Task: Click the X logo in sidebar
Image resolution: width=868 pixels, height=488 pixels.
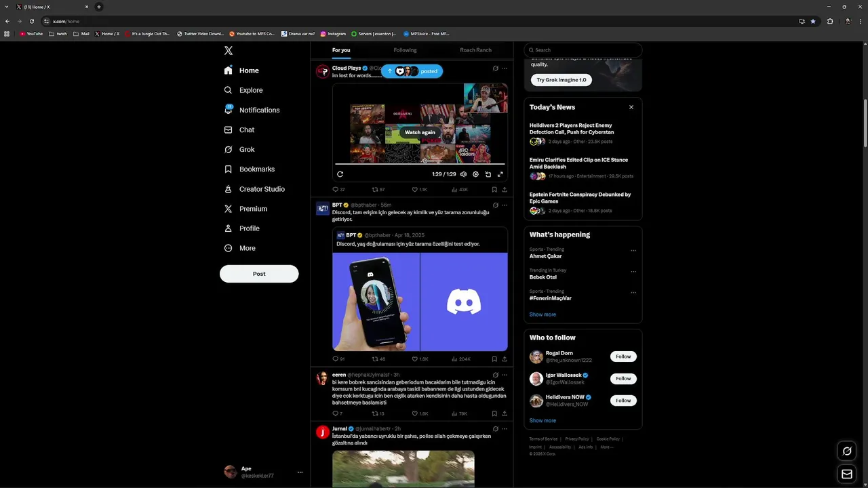Action: coord(229,51)
